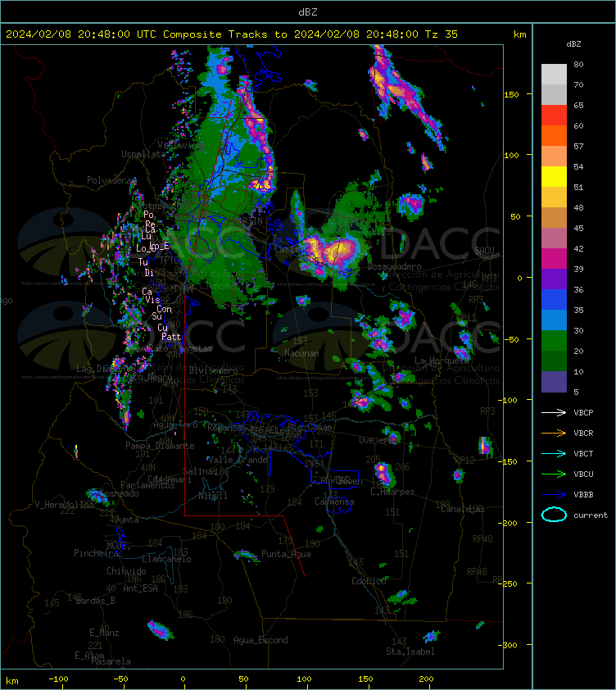Click the 'V_Hermosa' map label
The width and height of the screenshot is (616, 690).
point(63,504)
